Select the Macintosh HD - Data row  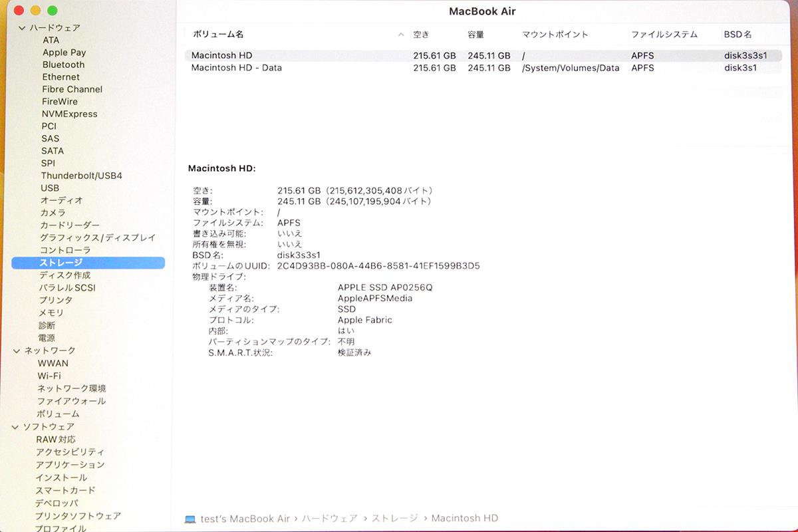pyautogui.click(x=483, y=68)
